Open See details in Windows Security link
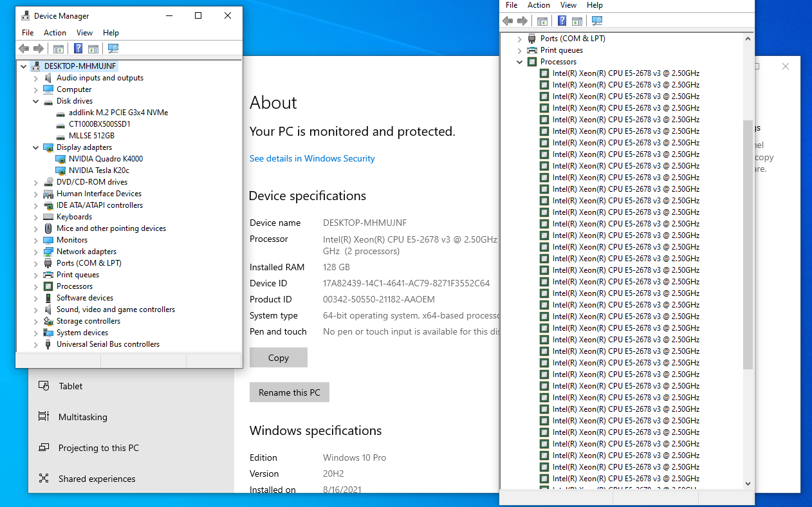Viewport: 812px width, 507px height. point(312,158)
